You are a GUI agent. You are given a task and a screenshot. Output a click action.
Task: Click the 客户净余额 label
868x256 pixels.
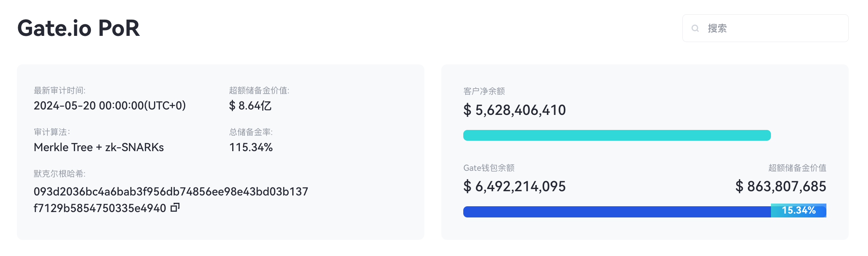484,91
